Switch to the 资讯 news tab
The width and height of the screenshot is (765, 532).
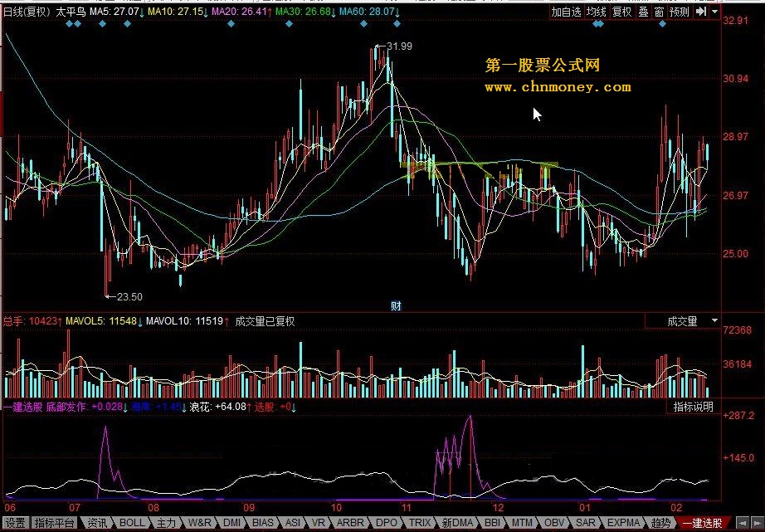tap(97, 523)
